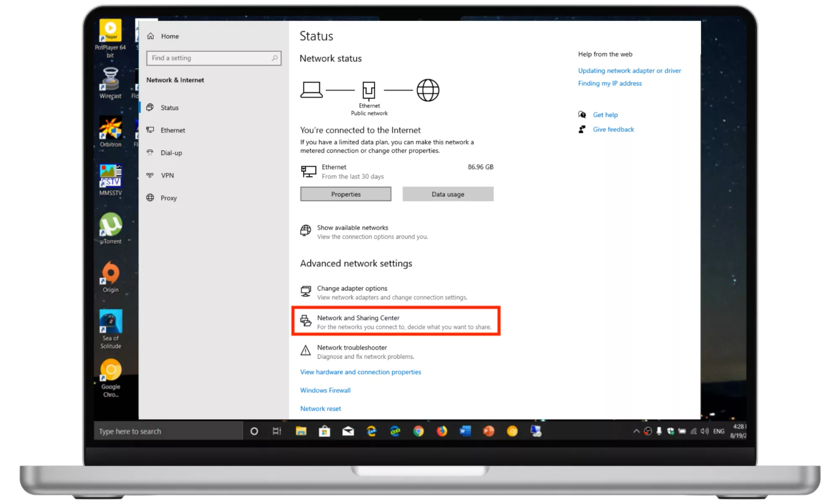Click Give feedback
This screenshot has width=840, height=504.
(613, 129)
